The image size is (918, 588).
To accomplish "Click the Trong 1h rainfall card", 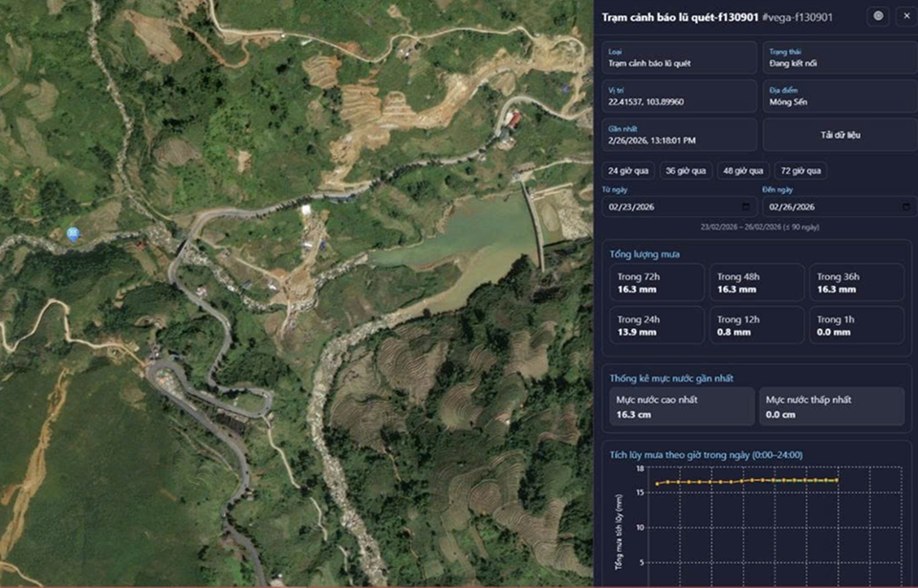I will [x=855, y=325].
